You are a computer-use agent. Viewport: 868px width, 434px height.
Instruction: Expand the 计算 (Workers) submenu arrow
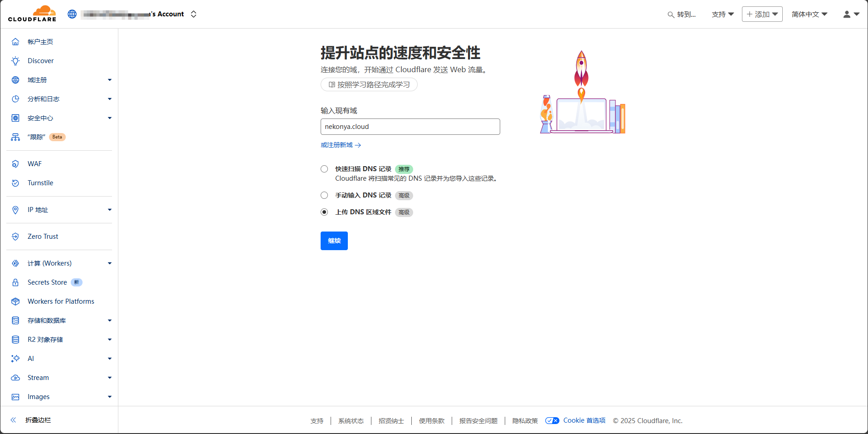tap(110, 263)
